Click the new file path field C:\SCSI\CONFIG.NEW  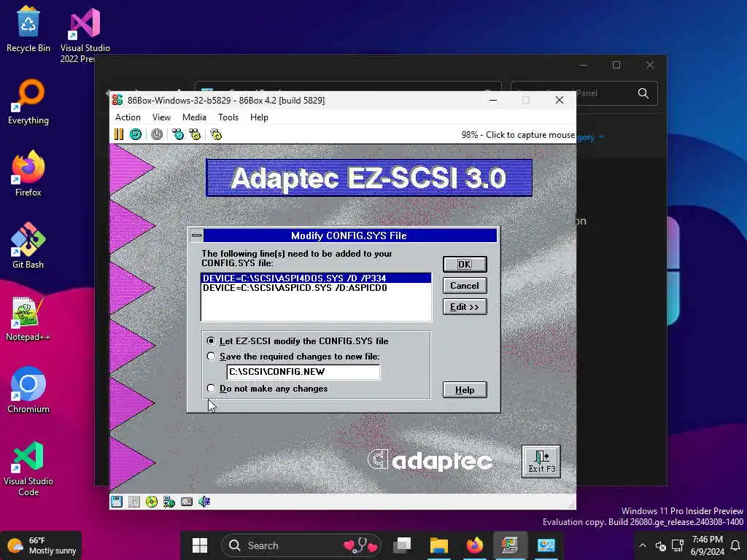coord(303,372)
